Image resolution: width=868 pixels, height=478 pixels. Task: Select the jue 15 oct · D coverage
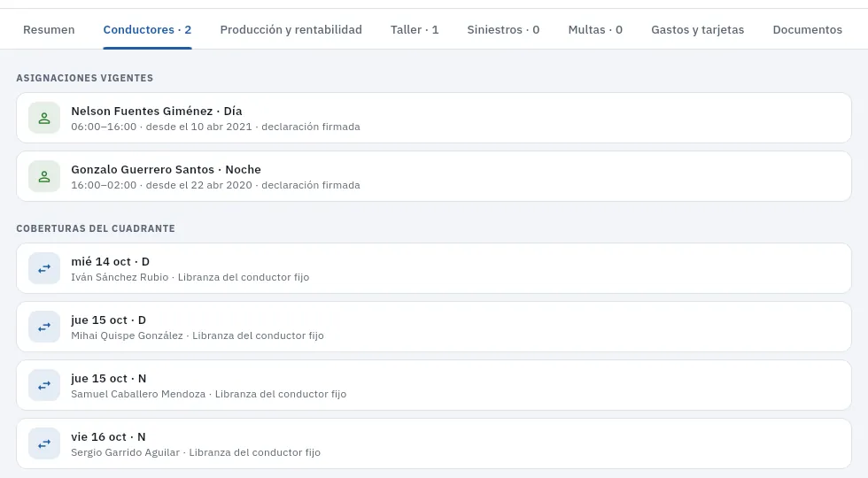434,327
